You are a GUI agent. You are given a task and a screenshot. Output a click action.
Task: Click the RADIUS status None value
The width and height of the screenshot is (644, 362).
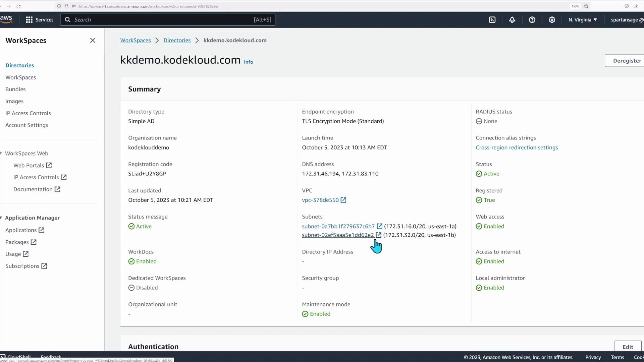486,121
